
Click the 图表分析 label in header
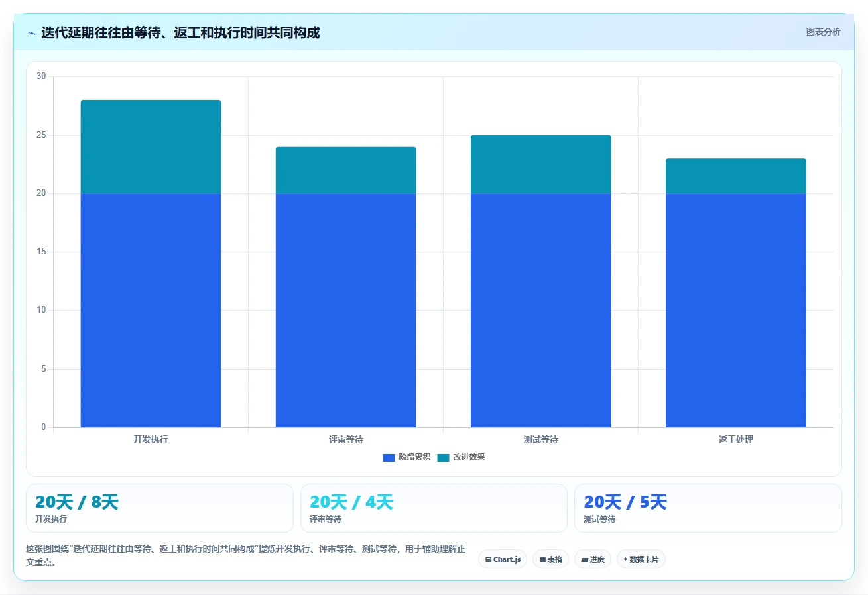coord(823,32)
